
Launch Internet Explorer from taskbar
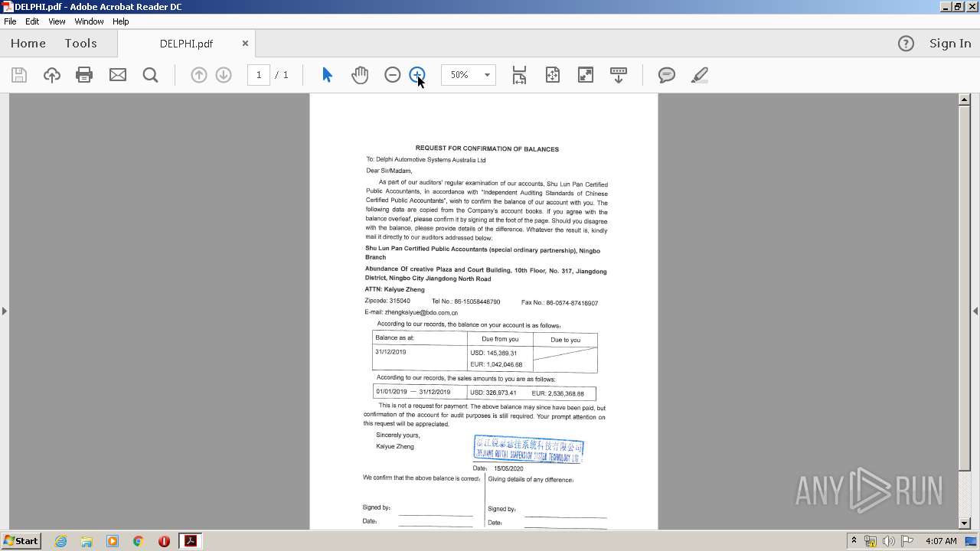[60, 541]
